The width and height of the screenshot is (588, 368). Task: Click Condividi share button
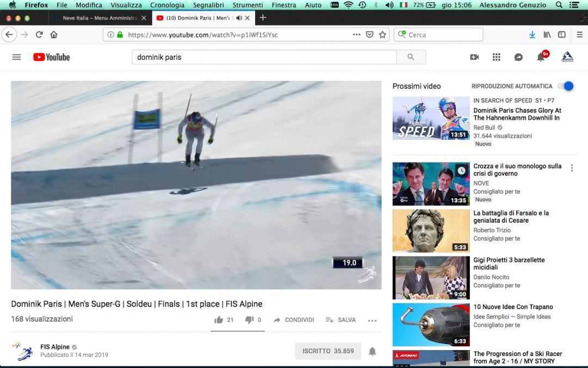294,320
